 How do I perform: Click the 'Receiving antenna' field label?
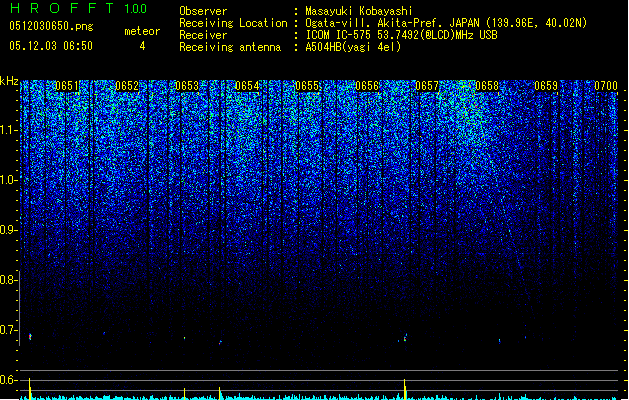click(230, 47)
